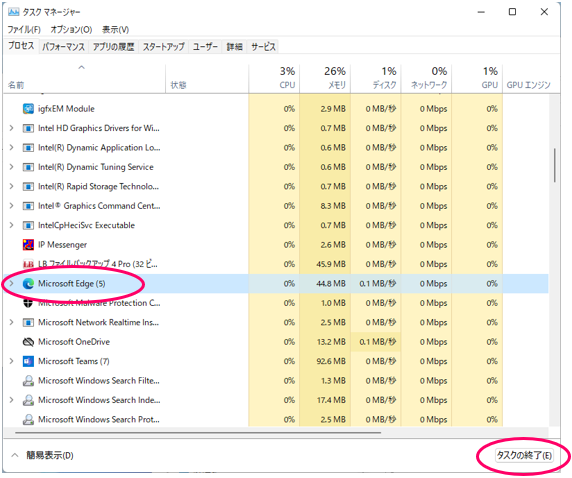The width and height of the screenshot is (572, 478).
Task: Expand the Microsoft Edge (5) process group
Action: 11,284
